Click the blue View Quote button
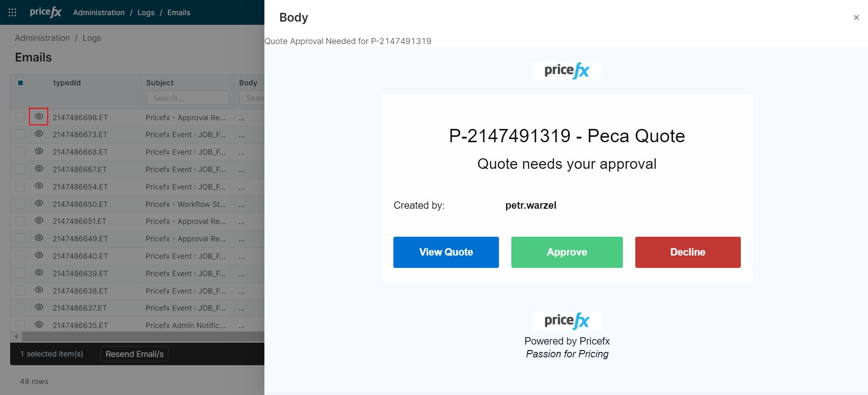This screenshot has width=868, height=395. pos(446,252)
